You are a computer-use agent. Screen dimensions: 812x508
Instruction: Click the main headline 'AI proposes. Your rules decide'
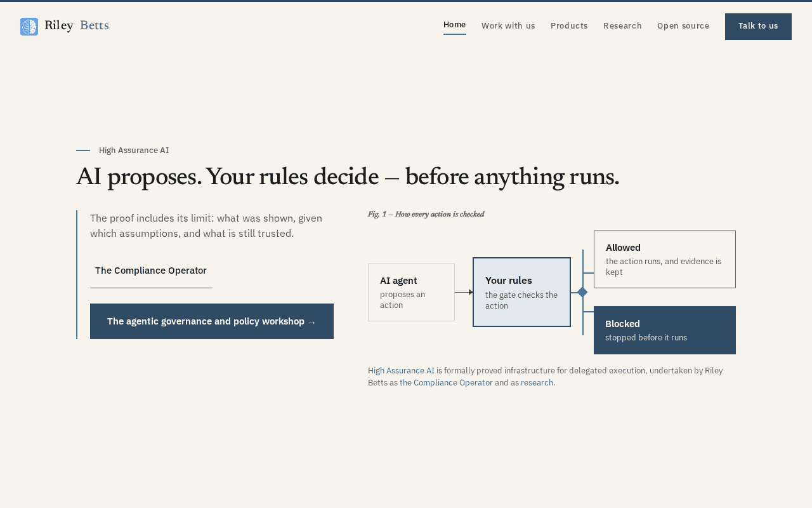[x=348, y=177]
